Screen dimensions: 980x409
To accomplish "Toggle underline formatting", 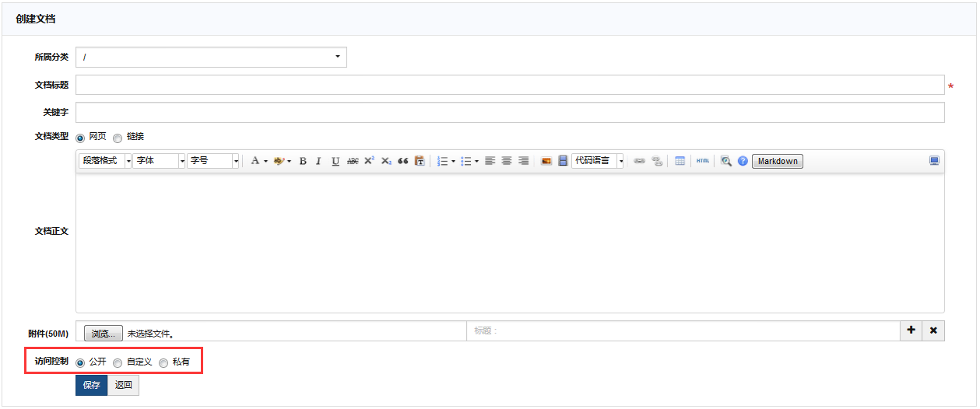I will [335, 161].
